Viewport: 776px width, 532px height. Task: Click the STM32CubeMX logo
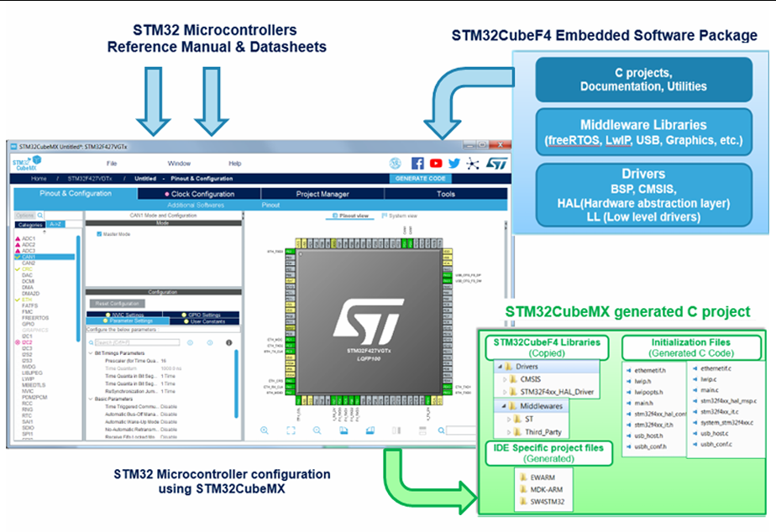click(26, 163)
